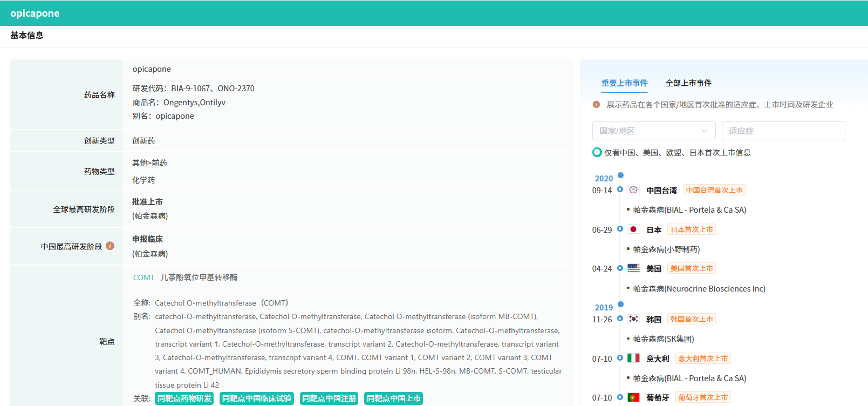Click the Japan flag icon in timeline
The width and height of the screenshot is (868, 406).
[x=634, y=229]
